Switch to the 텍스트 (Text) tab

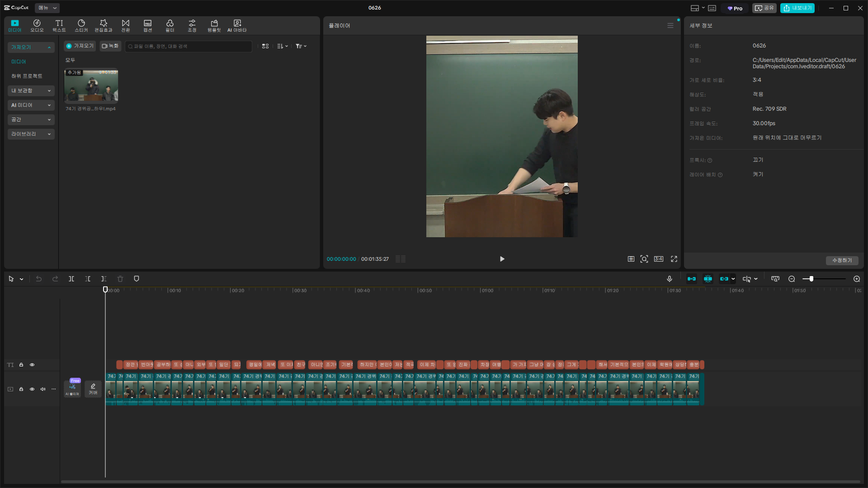[x=59, y=25]
